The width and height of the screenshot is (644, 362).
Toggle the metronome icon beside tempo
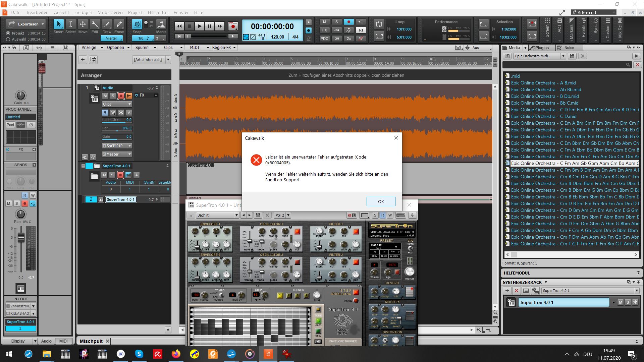pos(309,38)
